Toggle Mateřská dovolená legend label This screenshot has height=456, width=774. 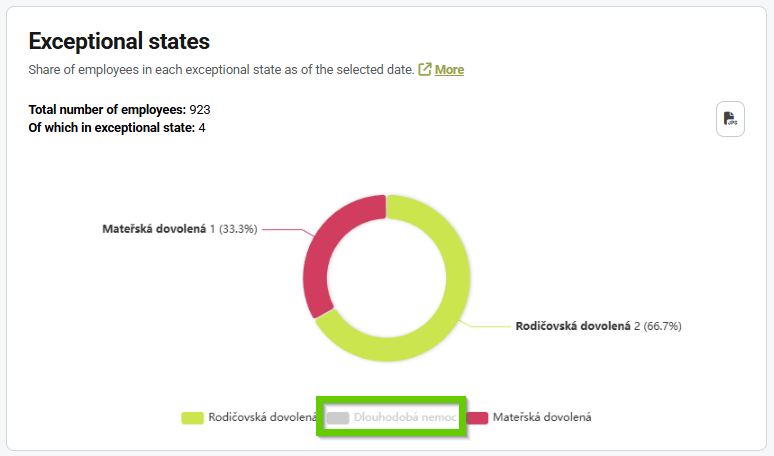point(542,417)
